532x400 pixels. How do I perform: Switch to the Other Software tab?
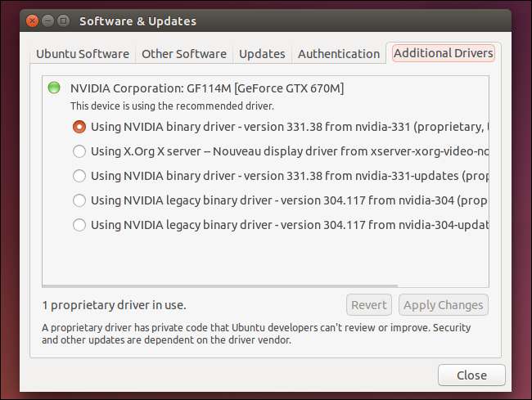pos(183,54)
